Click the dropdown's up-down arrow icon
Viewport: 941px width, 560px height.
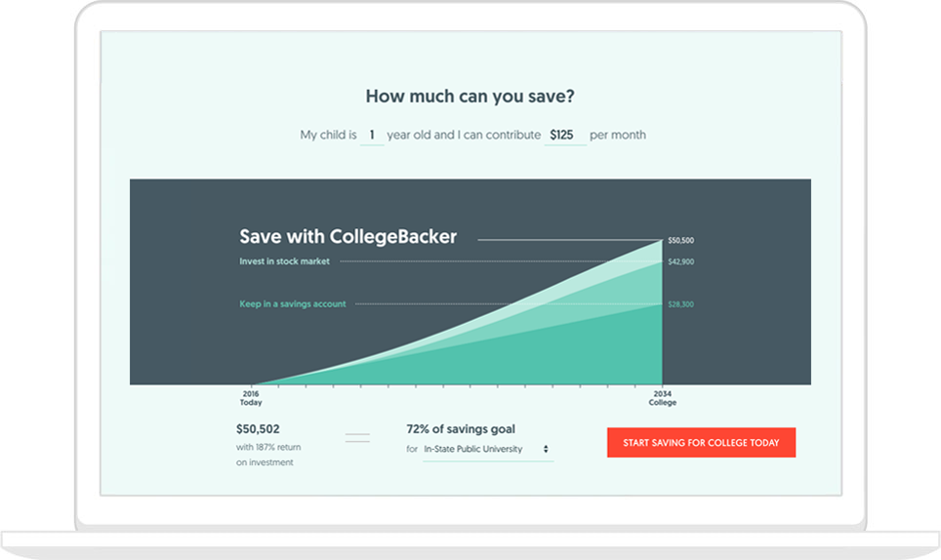pos(546,449)
